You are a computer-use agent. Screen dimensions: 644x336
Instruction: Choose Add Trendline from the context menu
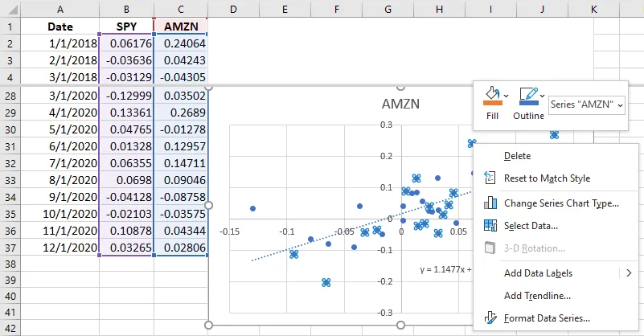[x=536, y=296]
